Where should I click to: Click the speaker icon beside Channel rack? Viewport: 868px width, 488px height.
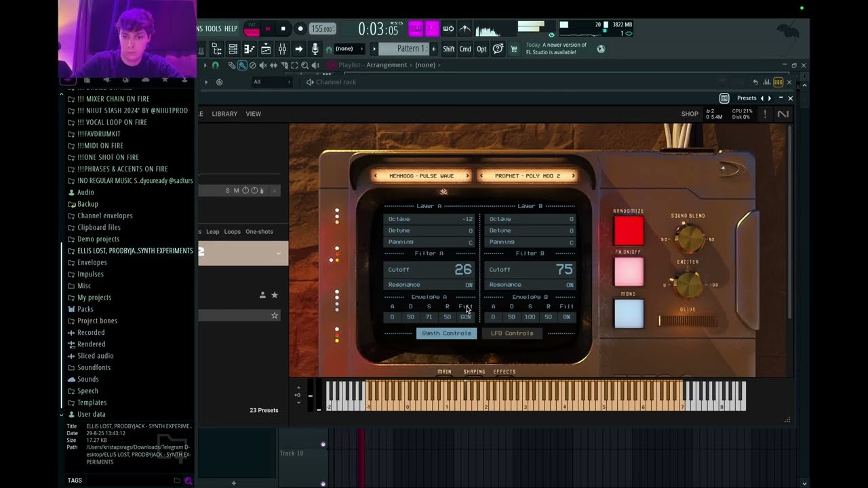point(310,82)
